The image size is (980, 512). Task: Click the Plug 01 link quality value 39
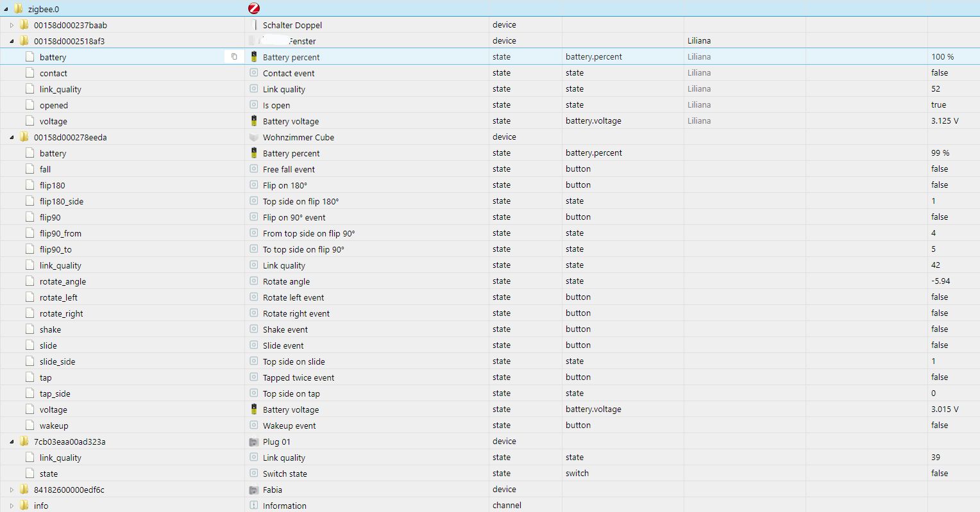click(x=936, y=457)
